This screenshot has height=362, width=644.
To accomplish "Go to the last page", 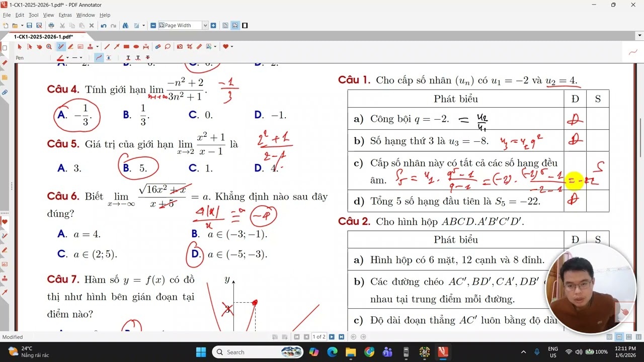I will point(342,337).
